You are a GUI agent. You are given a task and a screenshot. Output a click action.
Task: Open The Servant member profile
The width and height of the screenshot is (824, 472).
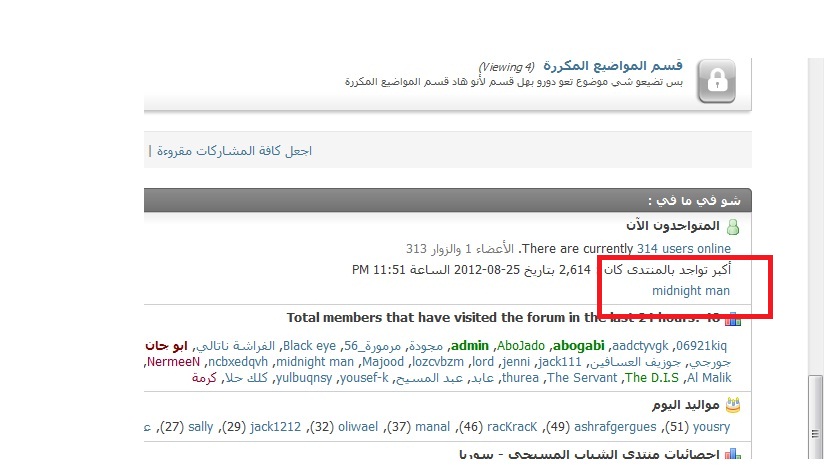pyautogui.click(x=583, y=378)
